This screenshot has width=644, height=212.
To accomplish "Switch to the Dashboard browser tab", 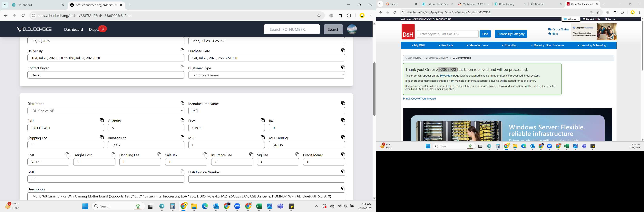I will 38,5.
